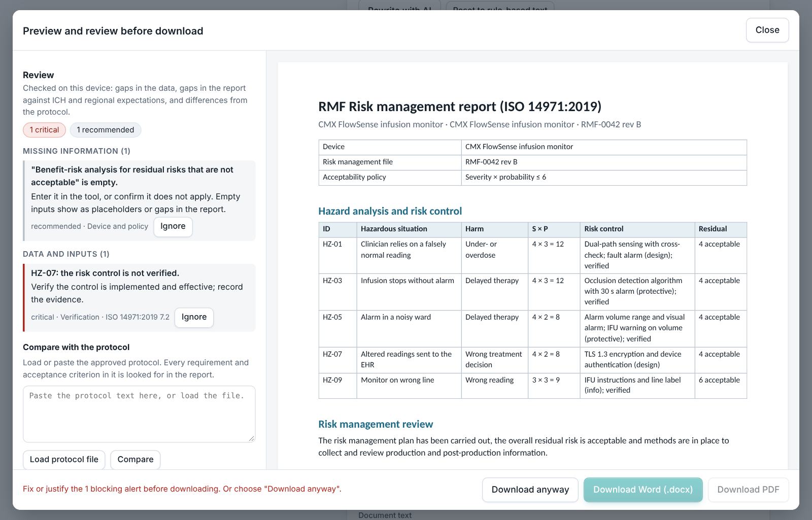Click 'Hazardous situation' column header

(x=409, y=229)
